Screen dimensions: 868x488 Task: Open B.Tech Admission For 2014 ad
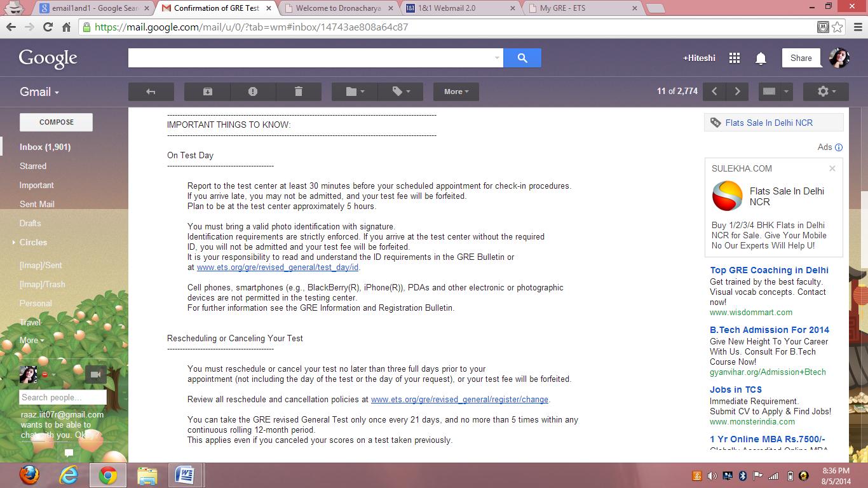pyautogui.click(x=770, y=330)
